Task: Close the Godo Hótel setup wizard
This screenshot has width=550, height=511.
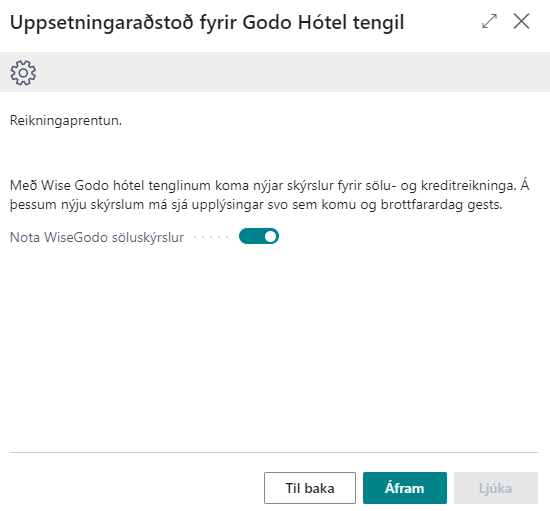Action: click(521, 21)
